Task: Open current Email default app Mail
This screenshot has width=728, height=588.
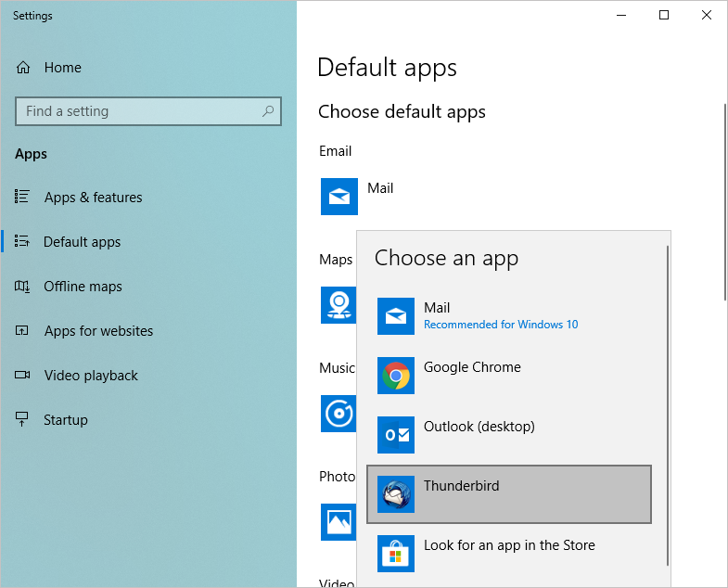Action: pyautogui.click(x=339, y=197)
